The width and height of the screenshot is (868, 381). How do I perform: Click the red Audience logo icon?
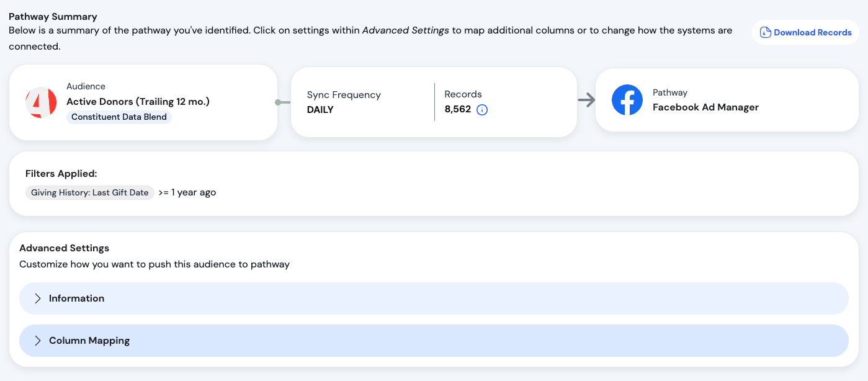pyautogui.click(x=41, y=102)
